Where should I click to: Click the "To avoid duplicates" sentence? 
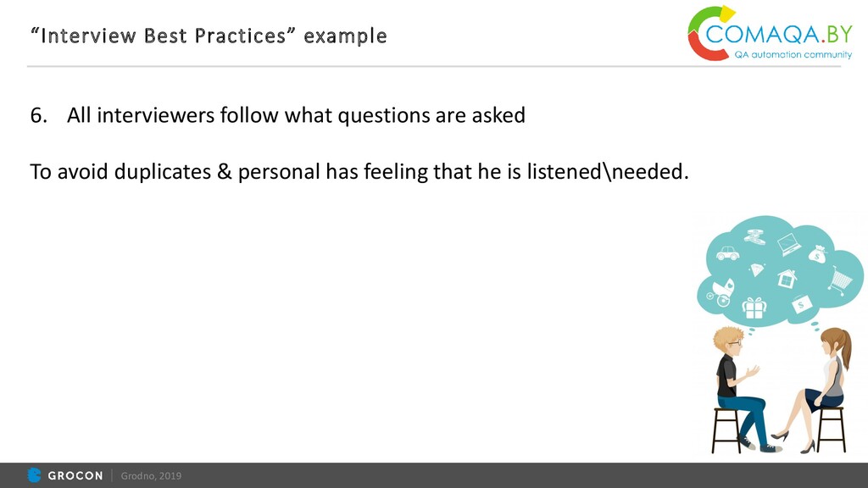359,171
